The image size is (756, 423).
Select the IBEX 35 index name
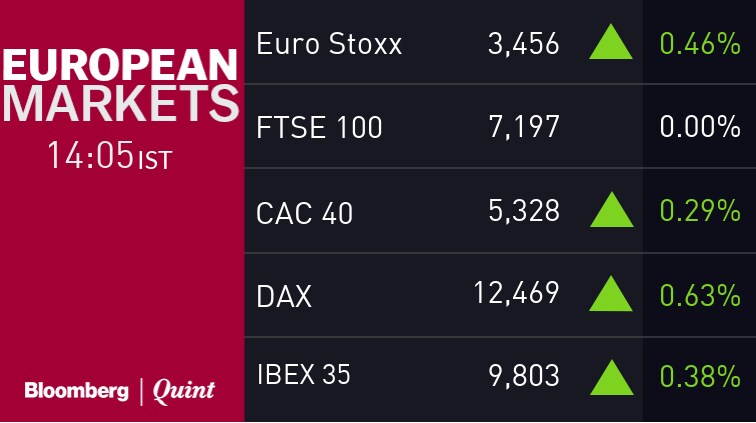pyautogui.click(x=304, y=376)
